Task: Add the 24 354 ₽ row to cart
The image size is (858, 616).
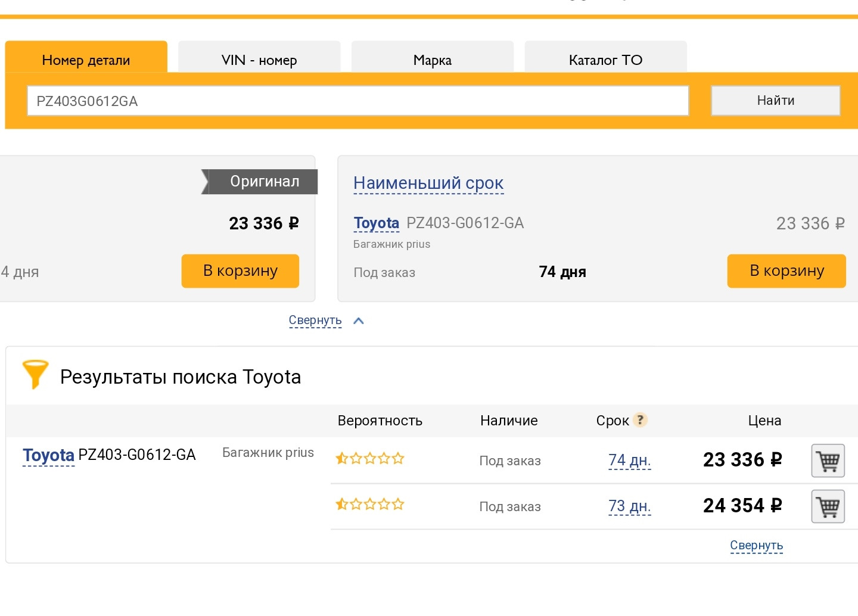Action: pyautogui.click(x=828, y=506)
